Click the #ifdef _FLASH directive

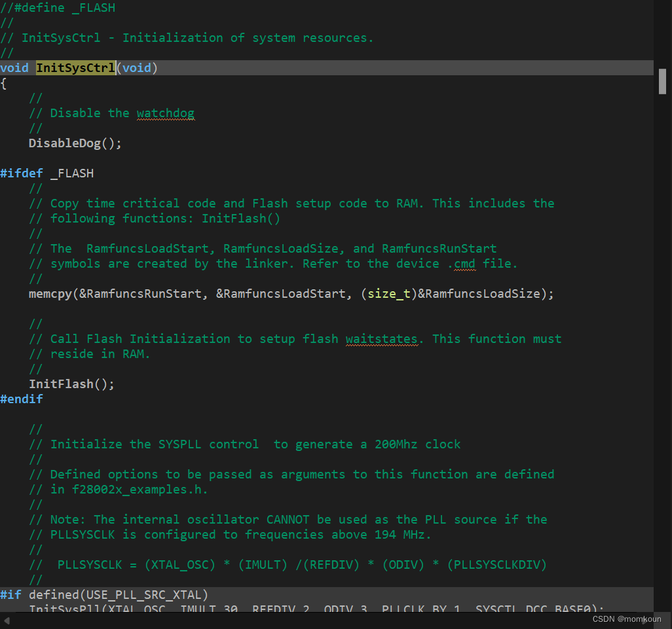coord(47,173)
